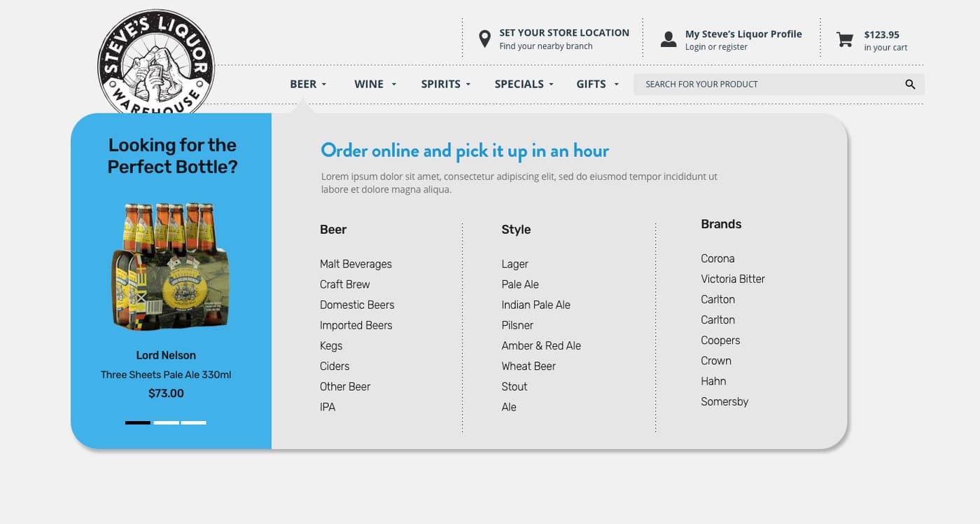The width and height of the screenshot is (980, 524).
Task: Pick the Coopers brand
Action: pos(720,340)
